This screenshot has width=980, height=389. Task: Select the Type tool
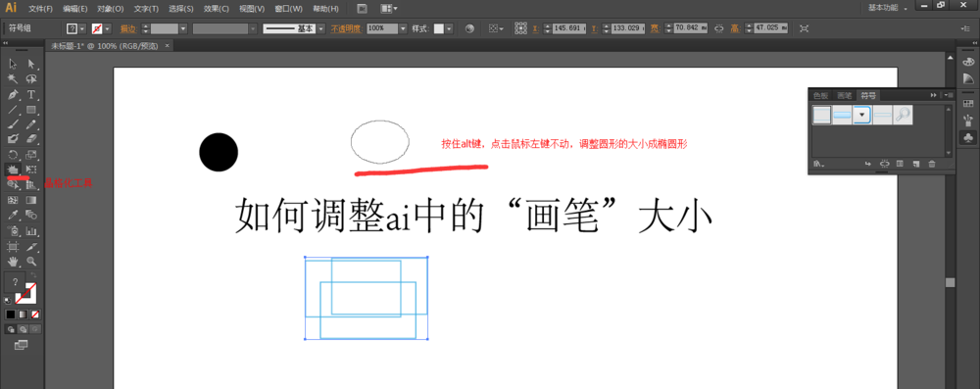[x=30, y=94]
